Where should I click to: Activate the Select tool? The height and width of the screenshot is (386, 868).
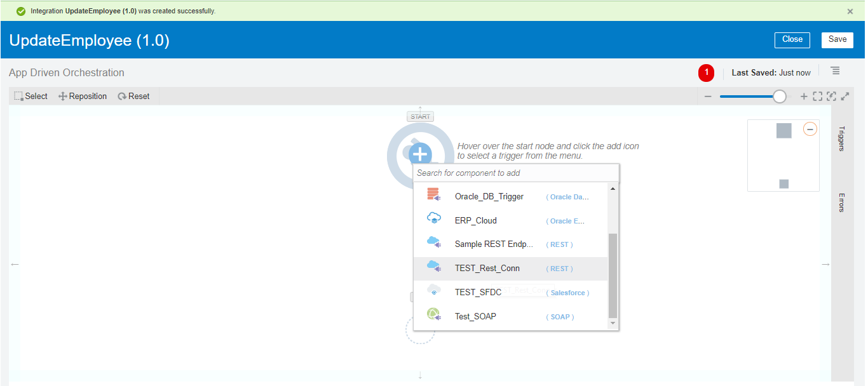(x=31, y=96)
